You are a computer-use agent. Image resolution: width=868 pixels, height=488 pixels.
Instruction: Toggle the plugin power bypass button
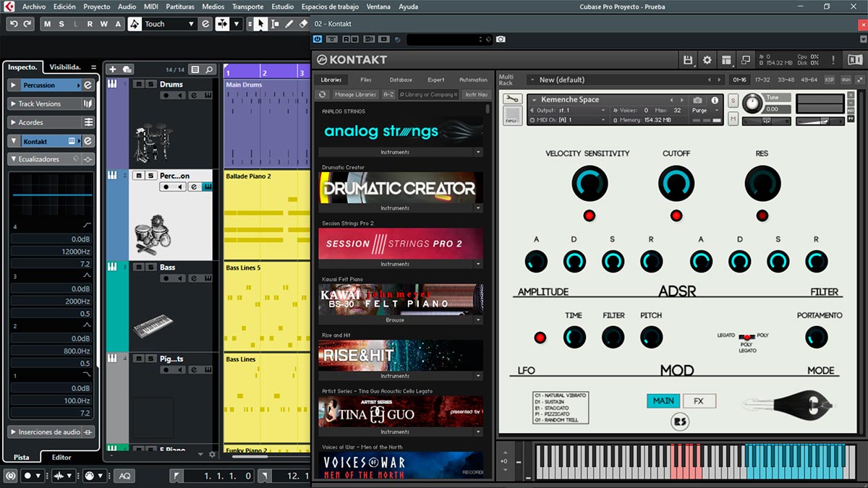tap(318, 39)
